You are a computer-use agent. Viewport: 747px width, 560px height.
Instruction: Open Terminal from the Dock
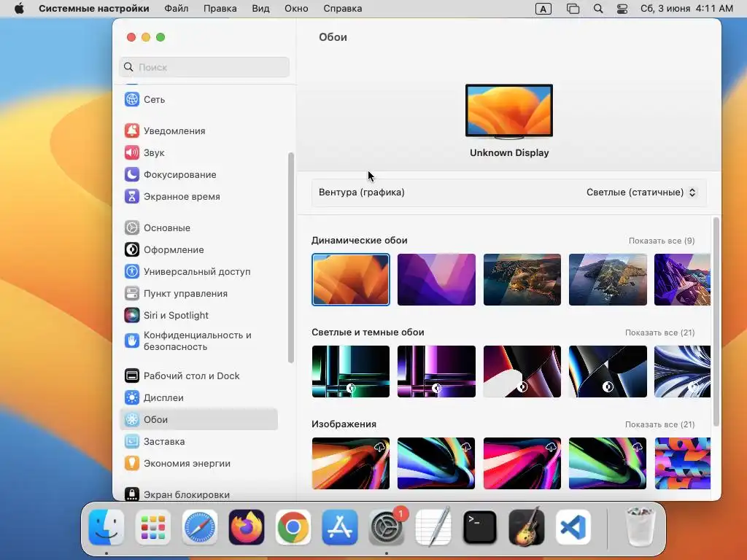coord(480,527)
